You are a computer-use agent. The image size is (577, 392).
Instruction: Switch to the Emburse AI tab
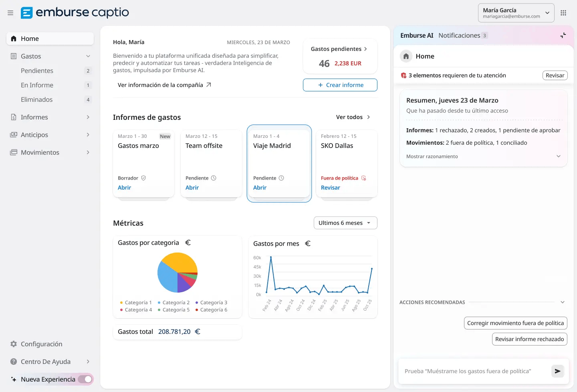coord(417,35)
